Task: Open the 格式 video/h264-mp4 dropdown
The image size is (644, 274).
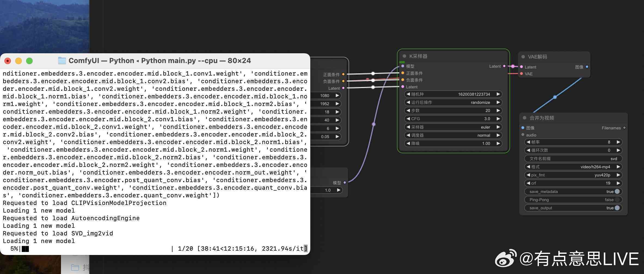Action: tap(573, 167)
